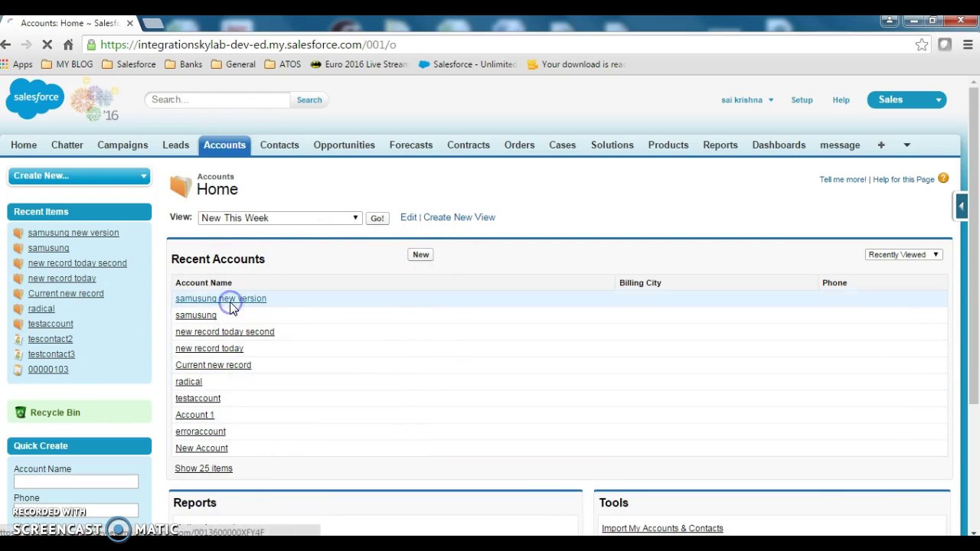This screenshot has width=980, height=551.
Task: Bookmark page with the star icon
Action: pyautogui.click(x=922, y=45)
